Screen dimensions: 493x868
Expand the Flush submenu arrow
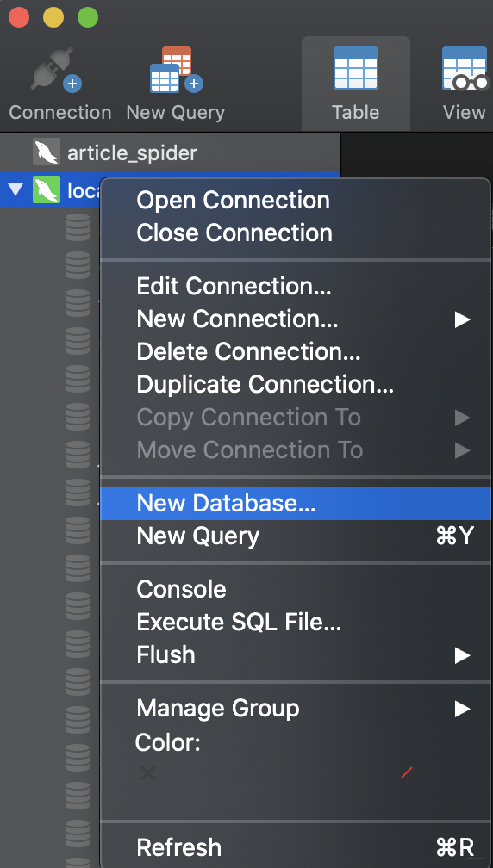pyautogui.click(x=462, y=655)
